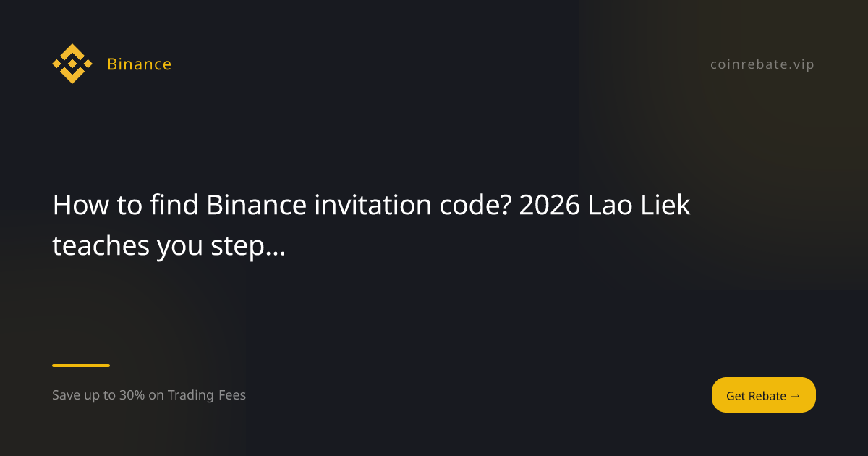Viewport: 868px width, 456px height.
Task: Click the word 'Binance' in the headline
Action: pos(256,206)
